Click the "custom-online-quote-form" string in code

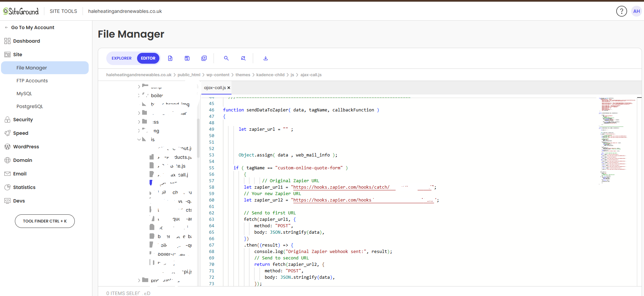pyautogui.click(x=310, y=168)
